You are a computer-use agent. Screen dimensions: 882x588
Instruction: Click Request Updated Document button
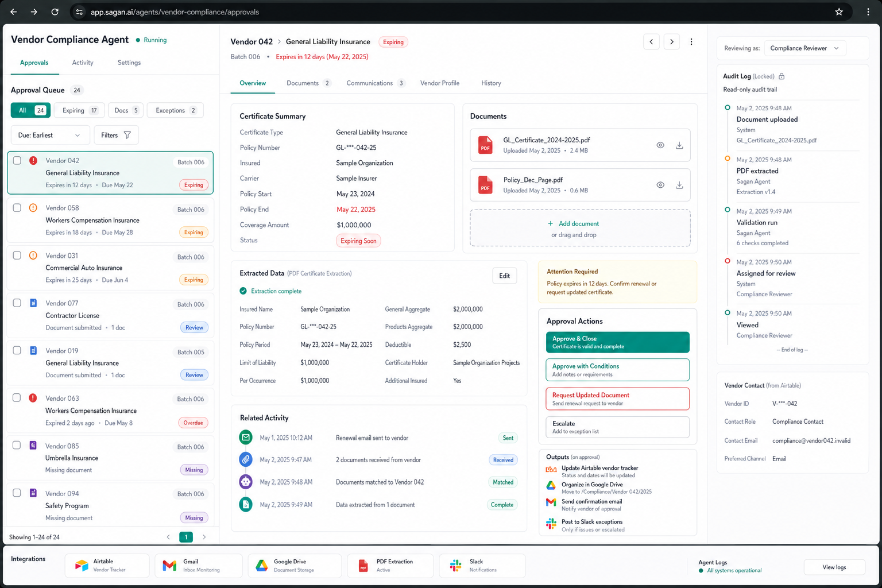(617, 399)
